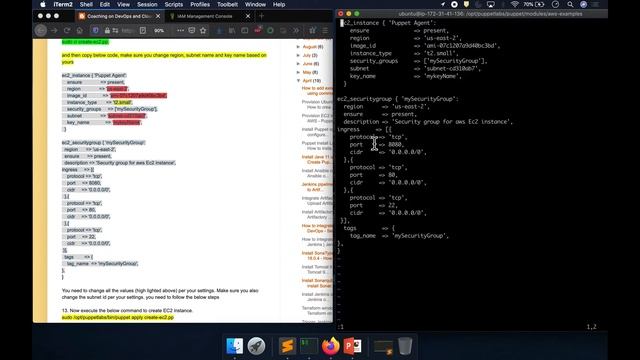Viewport: 640px width, 360px height.
Task: Toggle reader view icon in address bar
Action: click(142, 31)
